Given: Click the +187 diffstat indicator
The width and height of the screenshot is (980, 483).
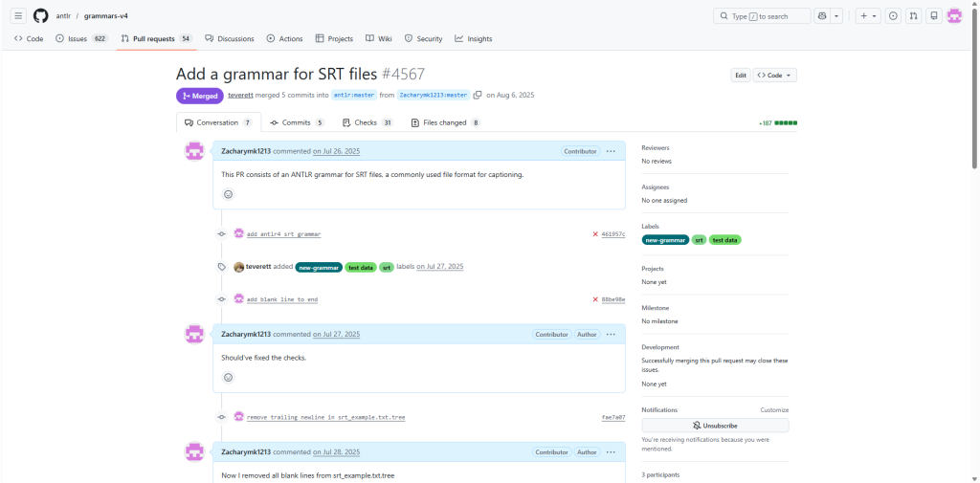Looking at the screenshot, I should [x=777, y=123].
